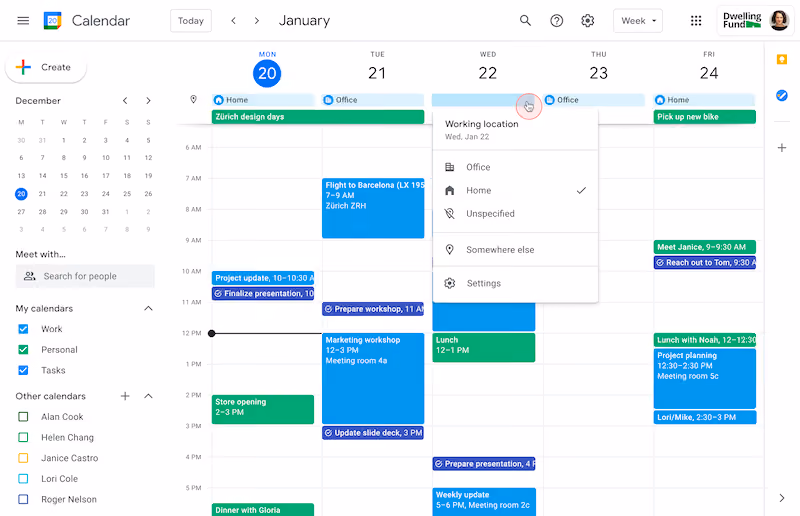Viewport: 800px width, 516px height.
Task: Click Search for people field
Action: tap(85, 276)
